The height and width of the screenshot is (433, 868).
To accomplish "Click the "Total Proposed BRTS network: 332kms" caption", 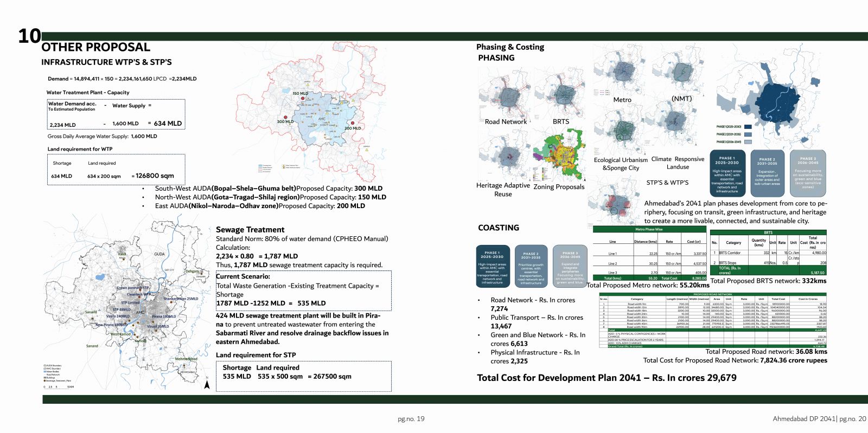I will (768, 281).
